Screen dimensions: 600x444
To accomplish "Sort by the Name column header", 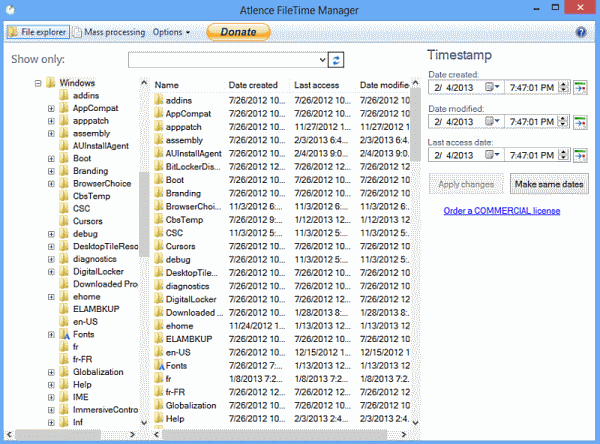I will click(187, 85).
